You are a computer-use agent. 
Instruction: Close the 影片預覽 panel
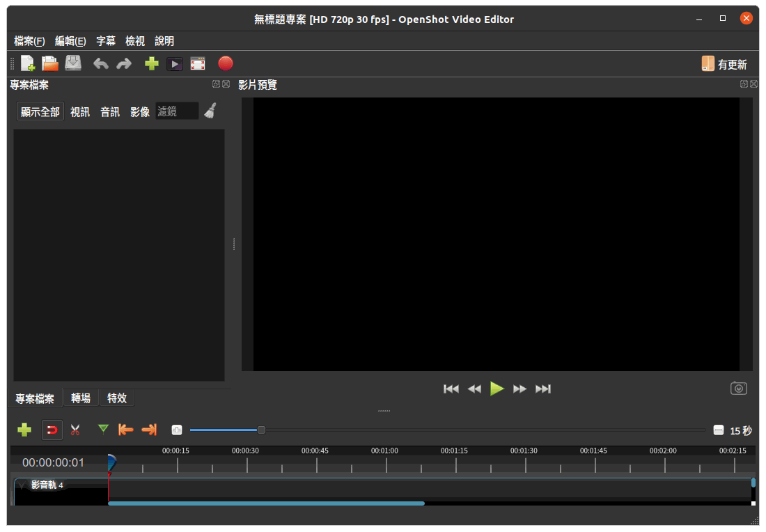tap(753, 84)
